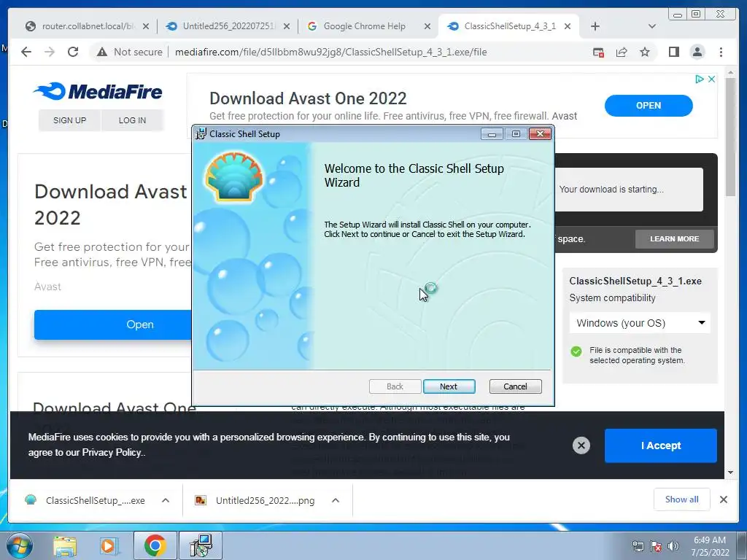Click the scrollbar down arrow

coord(730,472)
